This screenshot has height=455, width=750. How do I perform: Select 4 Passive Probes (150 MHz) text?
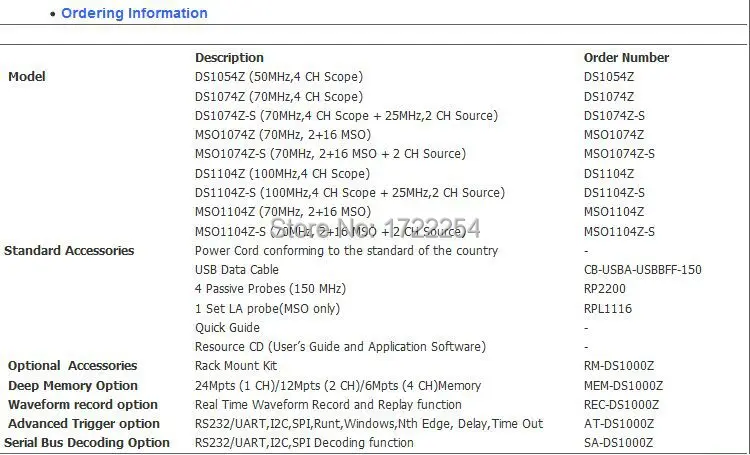(270, 289)
